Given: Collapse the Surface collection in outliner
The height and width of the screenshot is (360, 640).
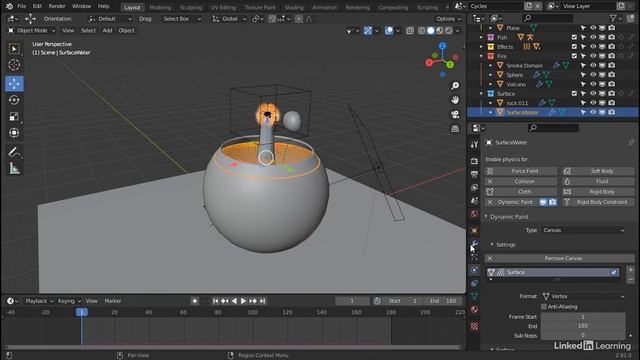Looking at the screenshot, I should pyautogui.click(x=481, y=93).
